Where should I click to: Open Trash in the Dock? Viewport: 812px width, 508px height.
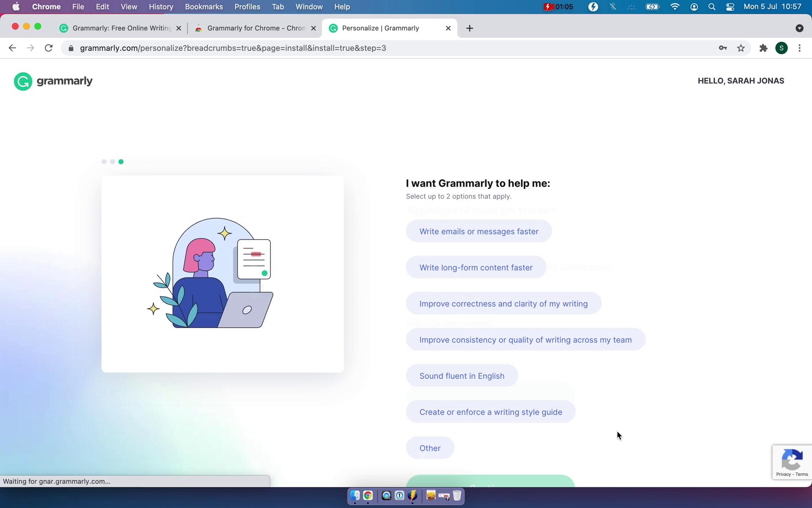(457, 495)
